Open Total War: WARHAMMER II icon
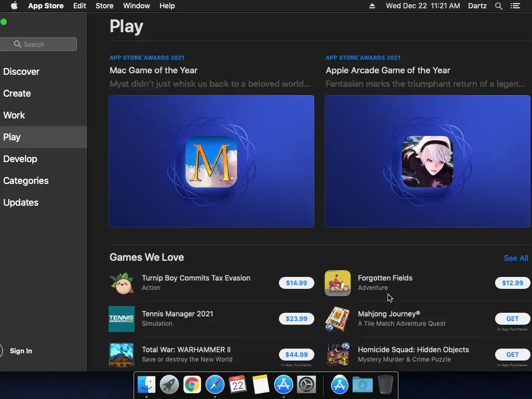This screenshot has width=532, height=399. [122, 355]
